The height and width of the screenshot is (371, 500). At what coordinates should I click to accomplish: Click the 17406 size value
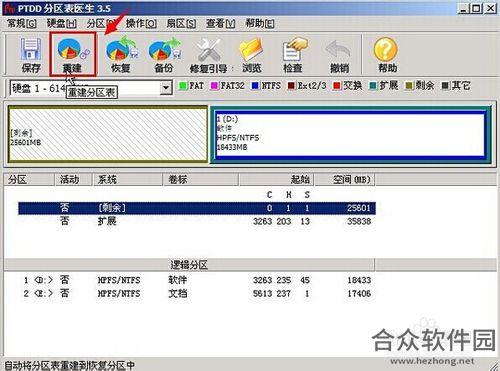coord(359,293)
